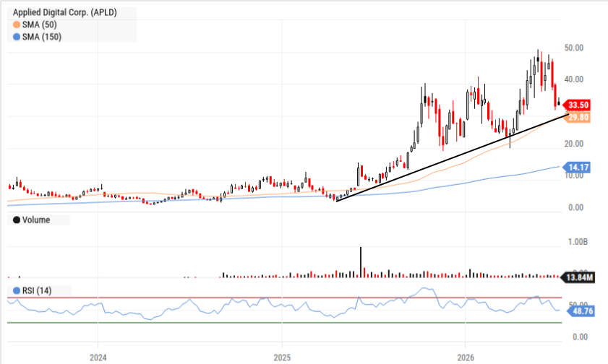Click the 0.00 label on the price axis

click(575, 207)
